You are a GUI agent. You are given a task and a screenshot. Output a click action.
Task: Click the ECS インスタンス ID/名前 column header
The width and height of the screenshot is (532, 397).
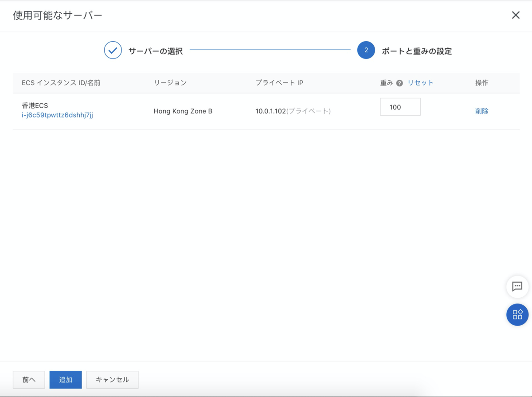pyautogui.click(x=61, y=83)
